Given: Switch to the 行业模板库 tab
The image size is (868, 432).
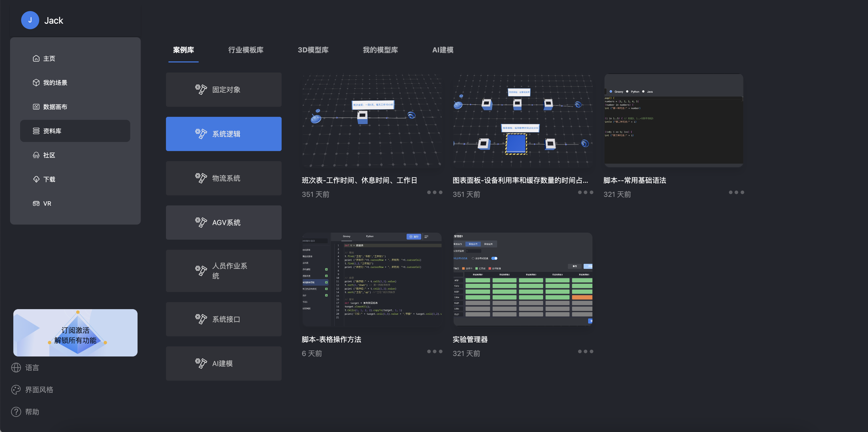Looking at the screenshot, I should coord(246,50).
